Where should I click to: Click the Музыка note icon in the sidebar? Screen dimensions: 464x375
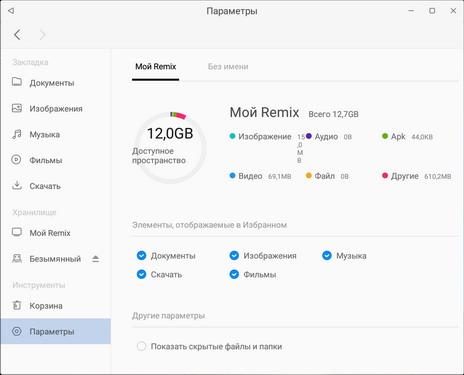click(17, 134)
